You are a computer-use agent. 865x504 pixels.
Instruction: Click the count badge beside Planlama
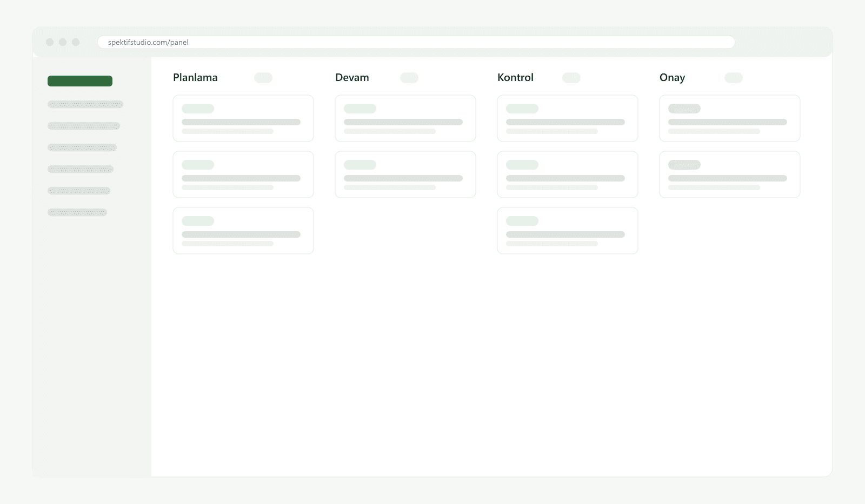tap(263, 78)
